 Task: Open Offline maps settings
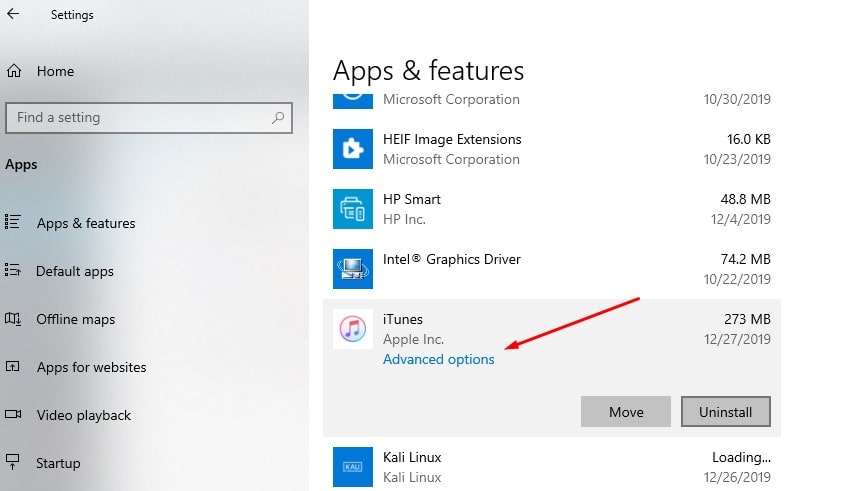tap(76, 319)
